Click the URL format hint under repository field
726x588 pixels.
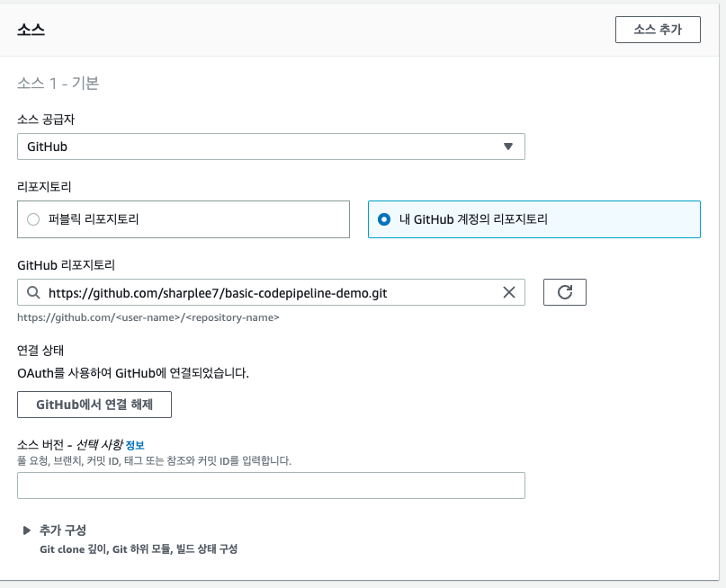148,317
